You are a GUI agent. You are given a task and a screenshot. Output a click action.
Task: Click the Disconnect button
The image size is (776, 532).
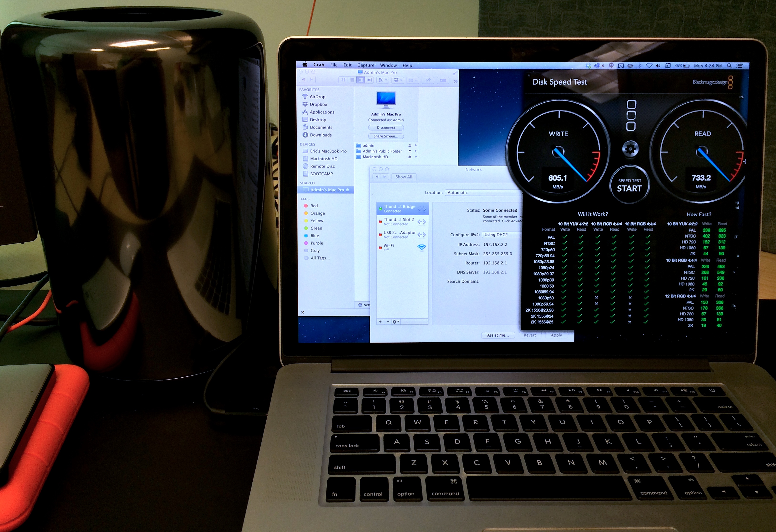pyautogui.click(x=386, y=127)
